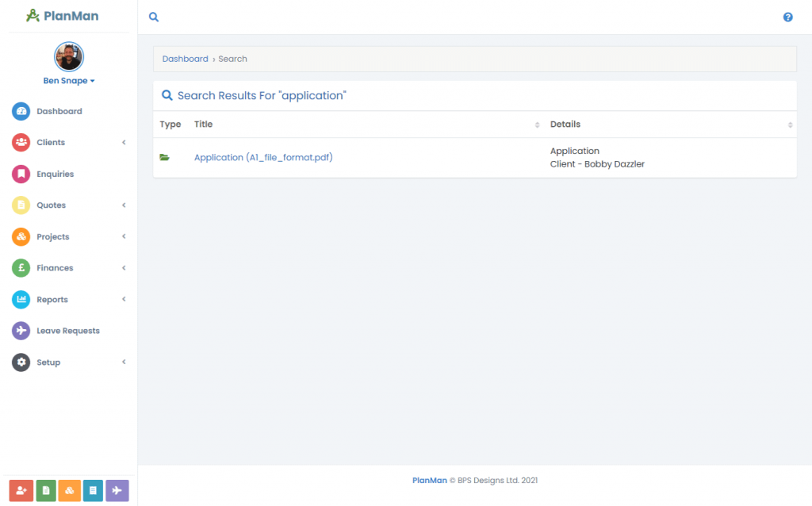Click the Search breadcrumb text
The width and height of the screenshot is (812, 506).
click(x=232, y=59)
